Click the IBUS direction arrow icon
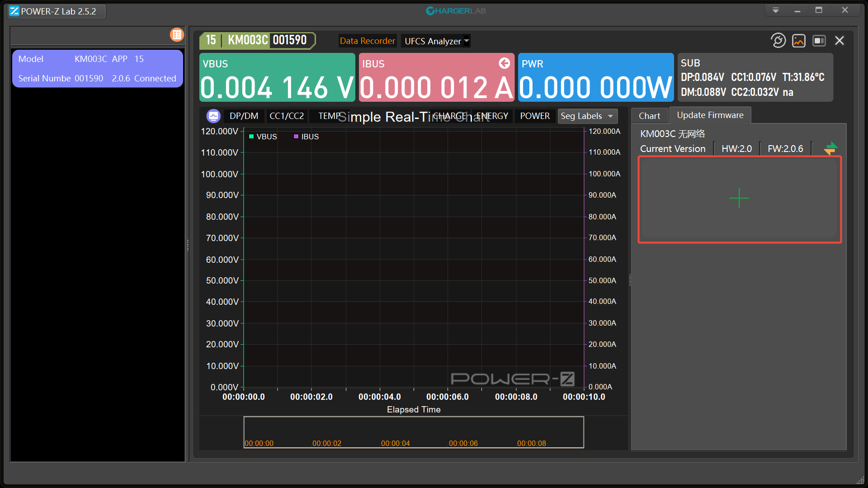This screenshot has height=488, width=868. (x=504, y=63)
